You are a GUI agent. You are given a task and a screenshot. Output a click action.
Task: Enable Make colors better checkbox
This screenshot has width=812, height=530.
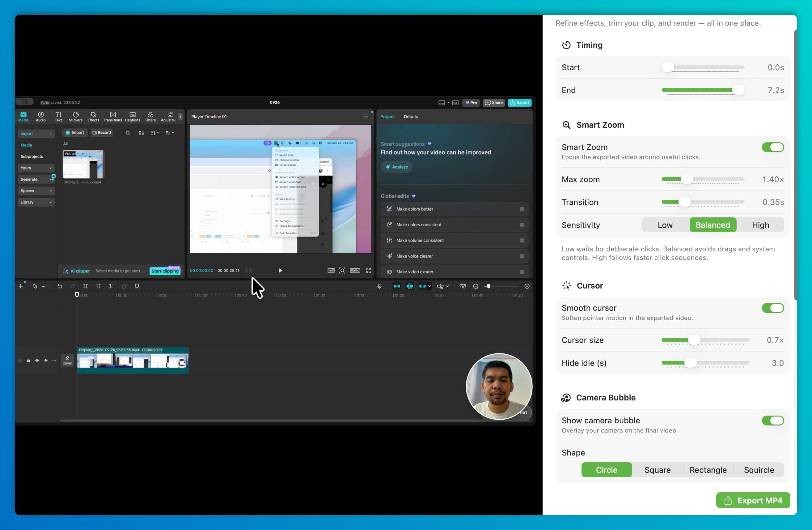pyautogui.click(x=522, y=209)
